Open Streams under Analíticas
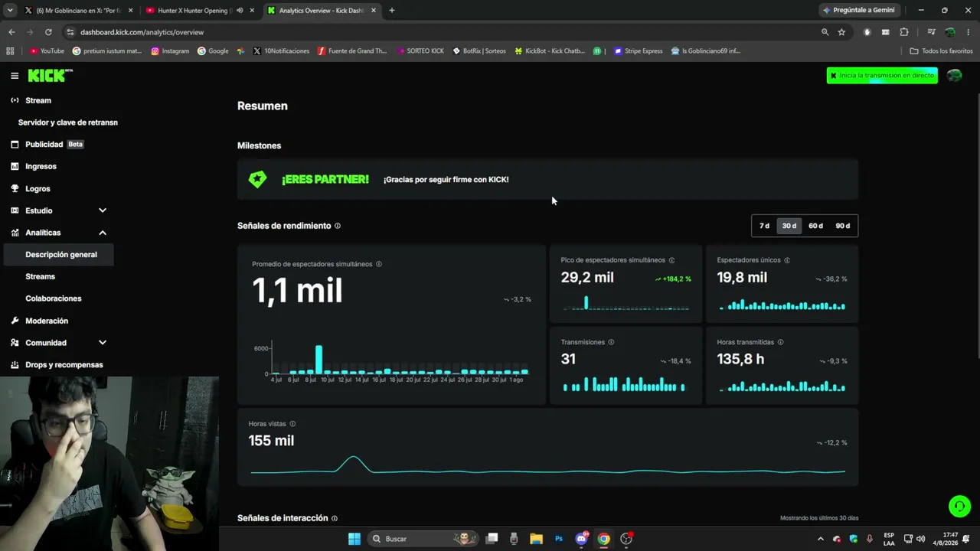 click(40, 276)
